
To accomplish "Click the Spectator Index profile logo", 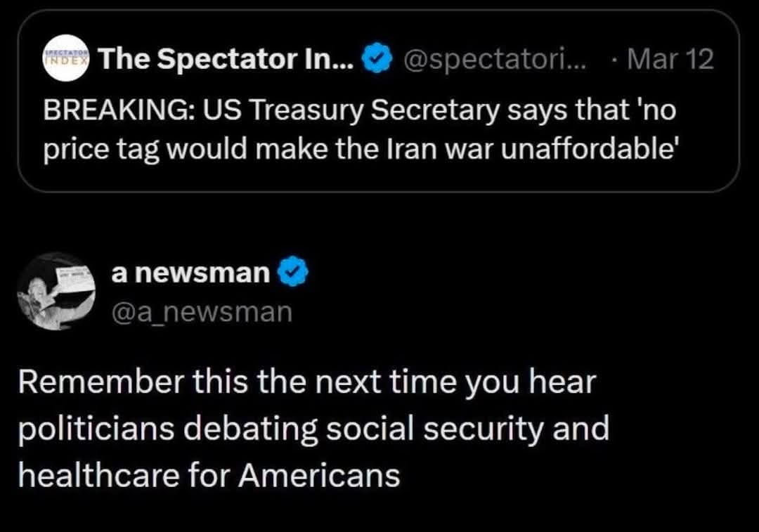I will click(x=67, y=59).
